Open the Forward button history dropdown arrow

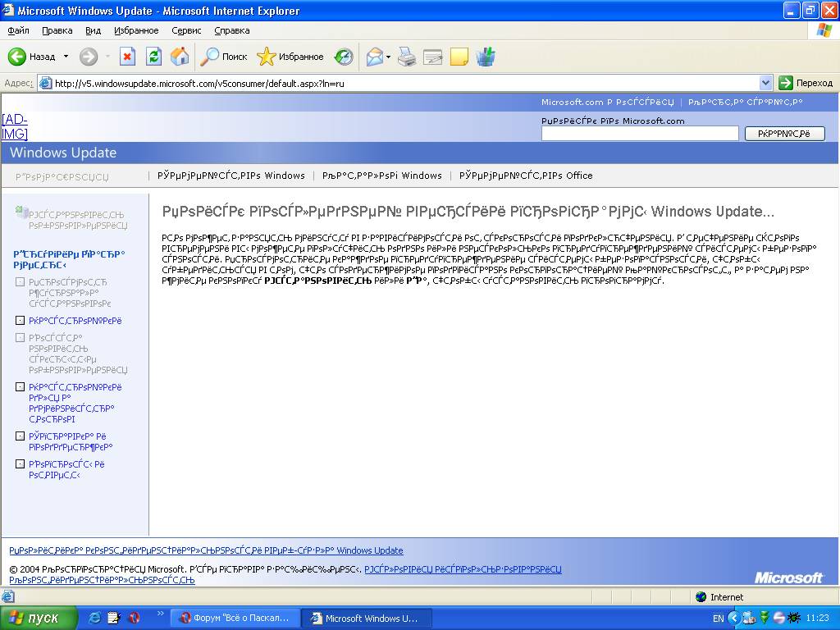tap(107, 57)
